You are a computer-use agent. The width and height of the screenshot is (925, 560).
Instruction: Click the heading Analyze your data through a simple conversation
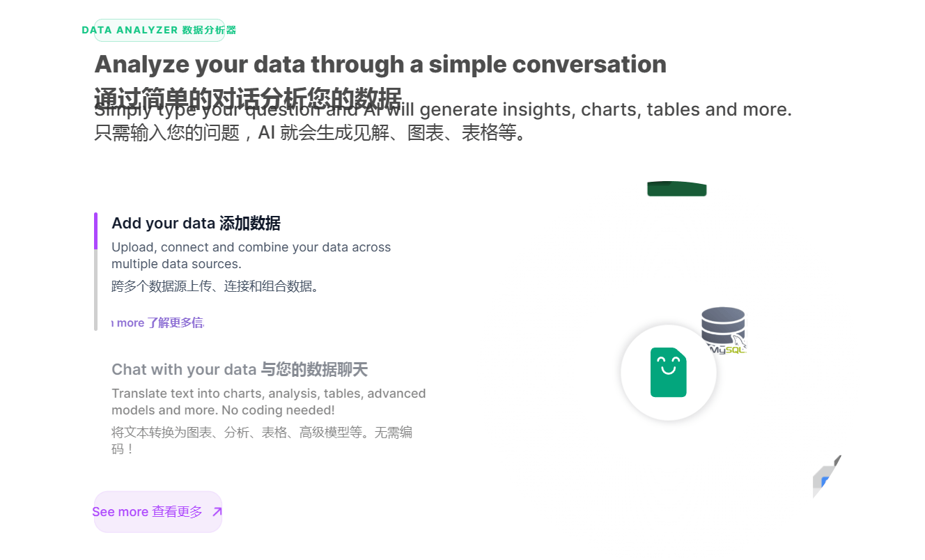click(x=380, y=64)
